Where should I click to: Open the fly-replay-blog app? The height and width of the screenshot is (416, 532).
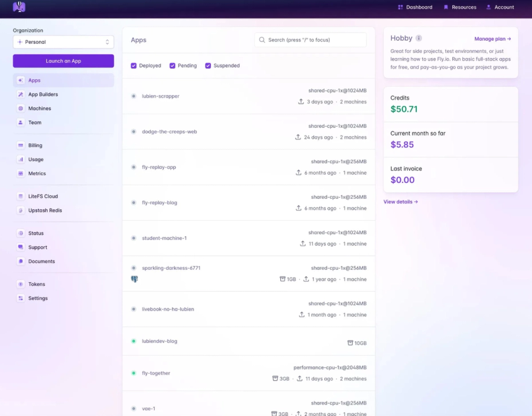(249, 203)
